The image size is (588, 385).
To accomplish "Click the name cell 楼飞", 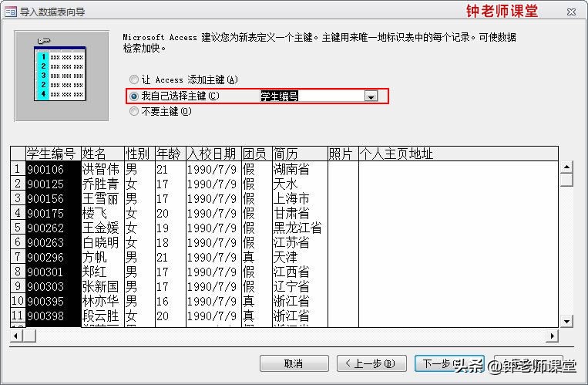I will click(x=102, y=214).
